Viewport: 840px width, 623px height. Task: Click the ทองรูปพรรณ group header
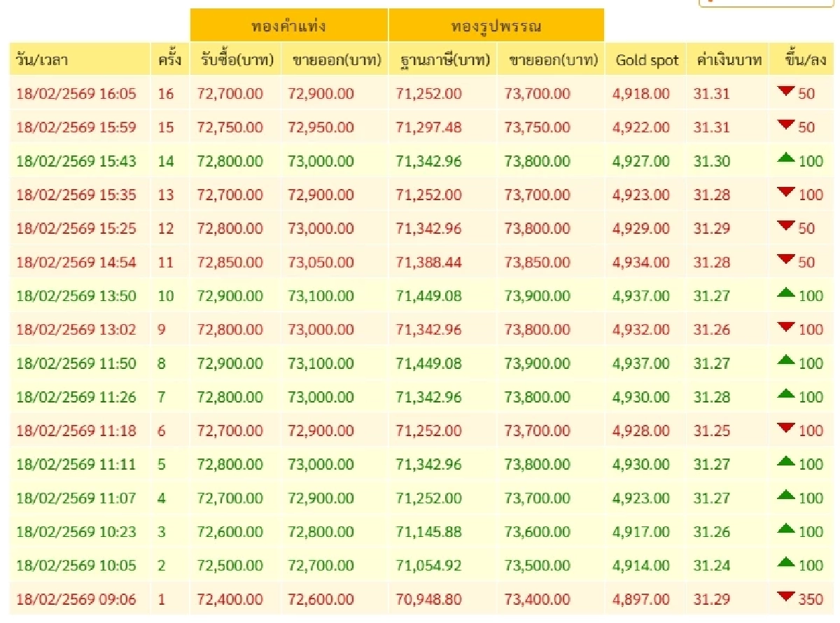(x=496, y=25)
